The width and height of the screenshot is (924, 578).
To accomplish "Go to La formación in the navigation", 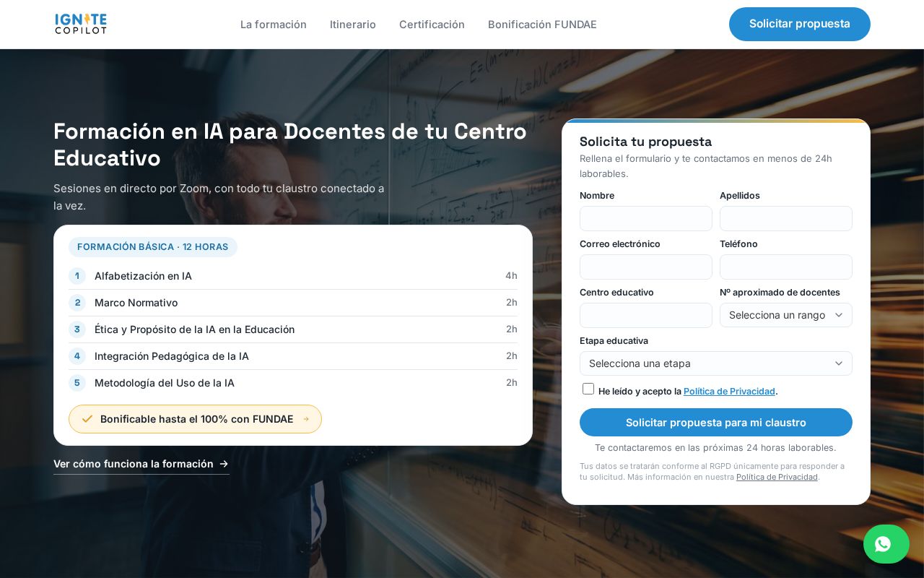I will (274, 25).
